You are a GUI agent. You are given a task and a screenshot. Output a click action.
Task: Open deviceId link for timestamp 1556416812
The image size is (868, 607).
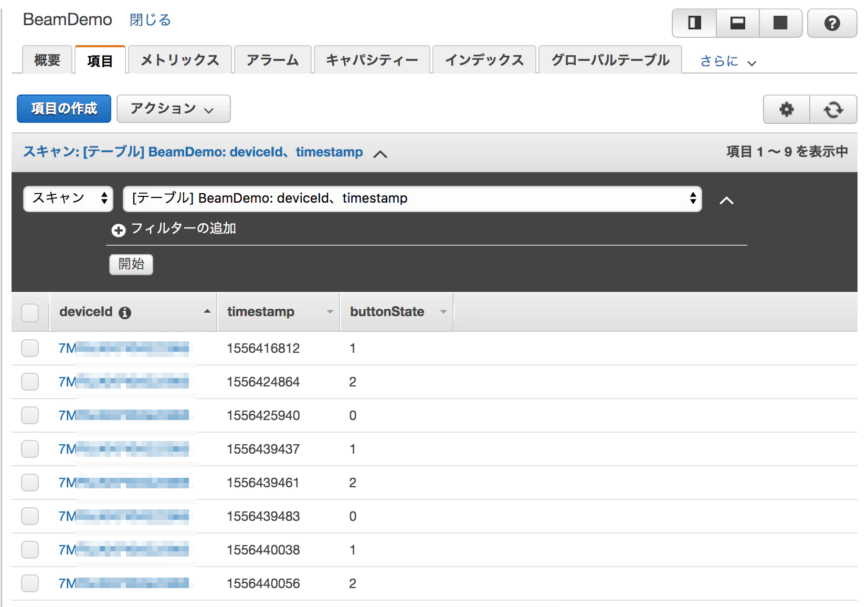124,348
